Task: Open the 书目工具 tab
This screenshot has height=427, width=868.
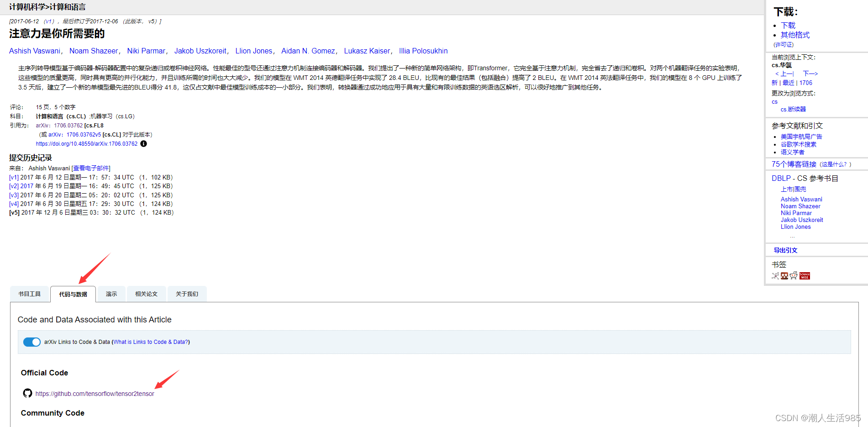Action: [x=30, y=294]
